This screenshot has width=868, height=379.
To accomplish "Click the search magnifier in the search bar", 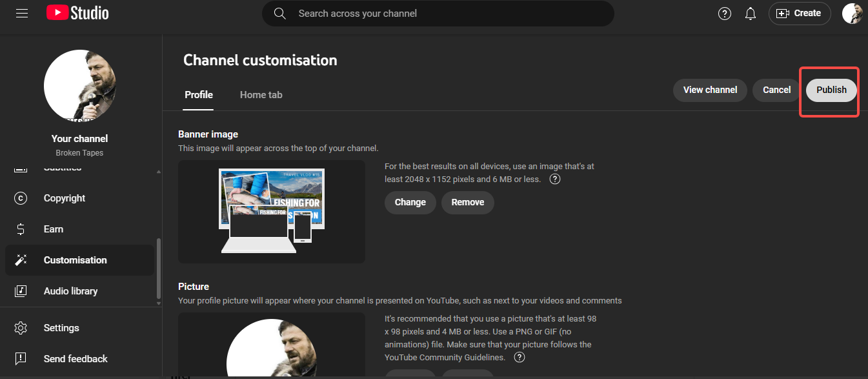I will (279, 13).
